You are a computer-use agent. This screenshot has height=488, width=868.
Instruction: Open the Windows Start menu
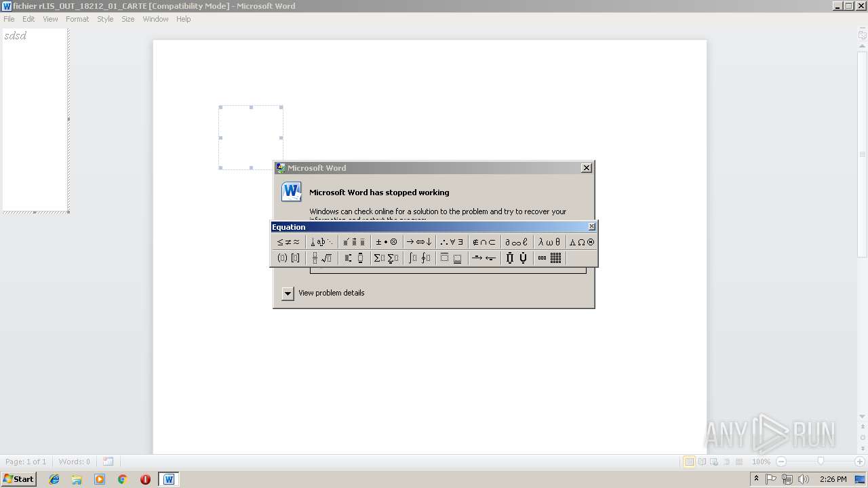click(x=18, y=479)
